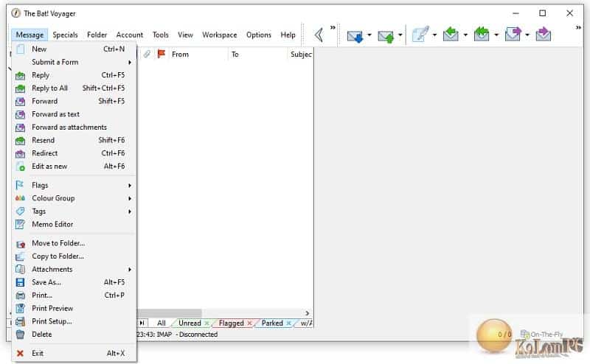Click the Reply toolbar envelope icon

coord(451,34)
